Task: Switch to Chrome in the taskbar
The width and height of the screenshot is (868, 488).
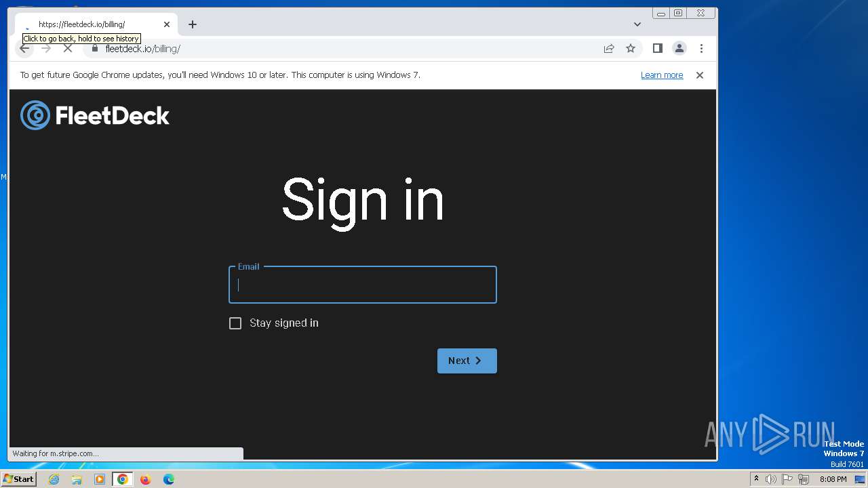Action: (123, 479)
